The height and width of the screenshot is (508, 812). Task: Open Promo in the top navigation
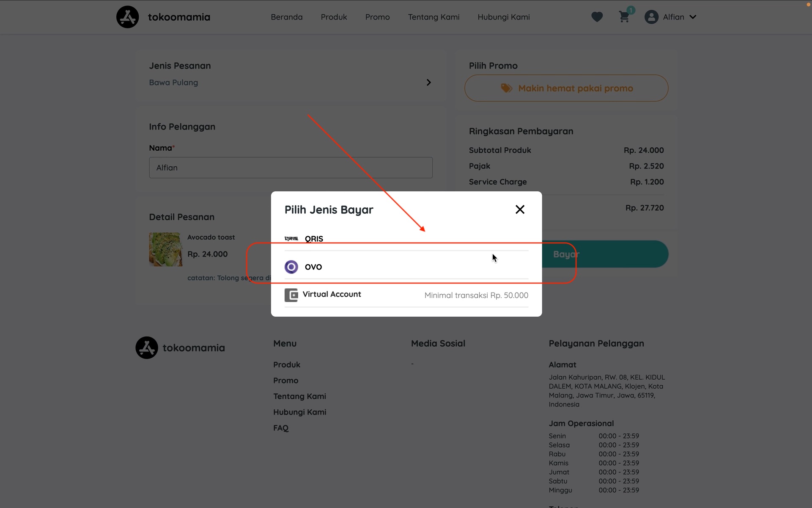[378, 17]
